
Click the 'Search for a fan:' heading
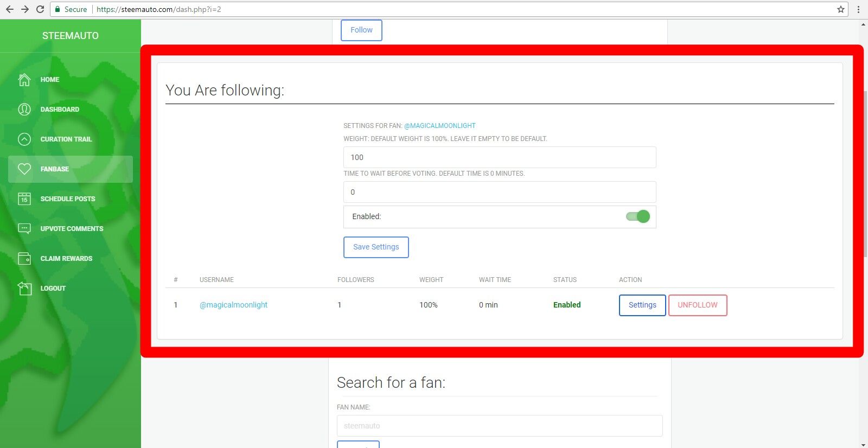[x=391, y=382]
